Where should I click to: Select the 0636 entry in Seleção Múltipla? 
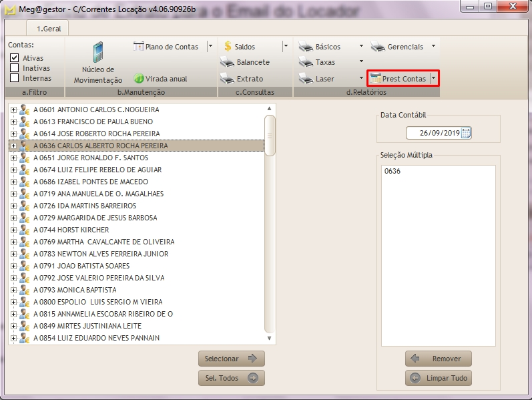[x=392, y=172]
